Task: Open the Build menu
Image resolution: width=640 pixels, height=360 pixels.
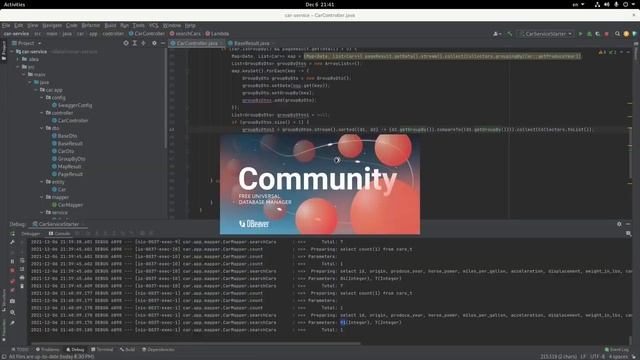Action: tap(110, 25)
